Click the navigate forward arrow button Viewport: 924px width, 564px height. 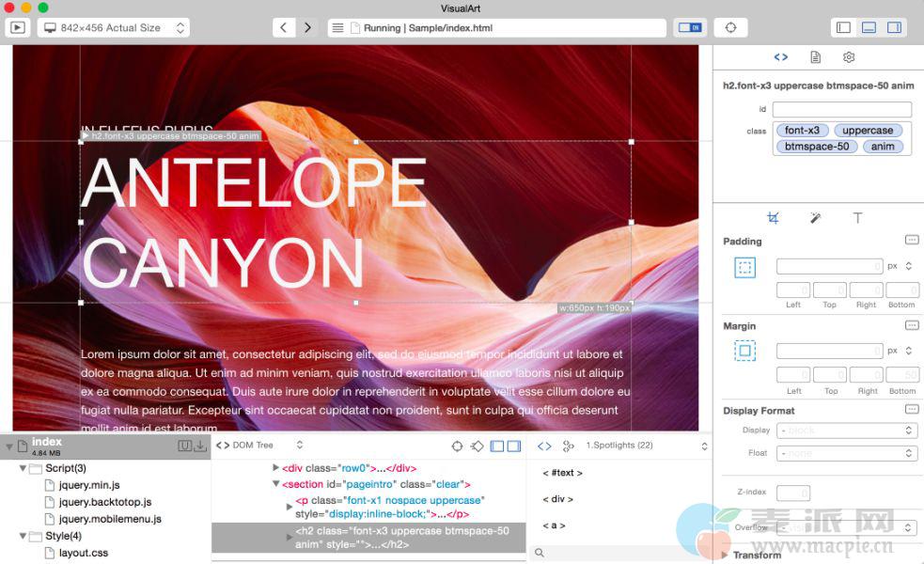(307, 28)
